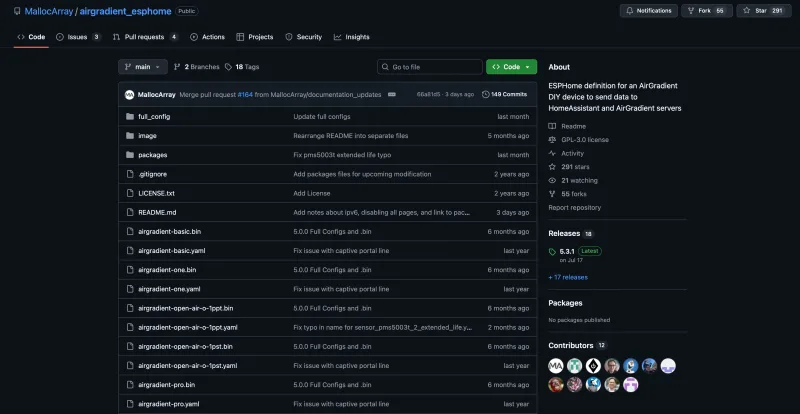Click the Notifications bell button
This screenshot has width=800, height=414.
[x=648, y=11]
